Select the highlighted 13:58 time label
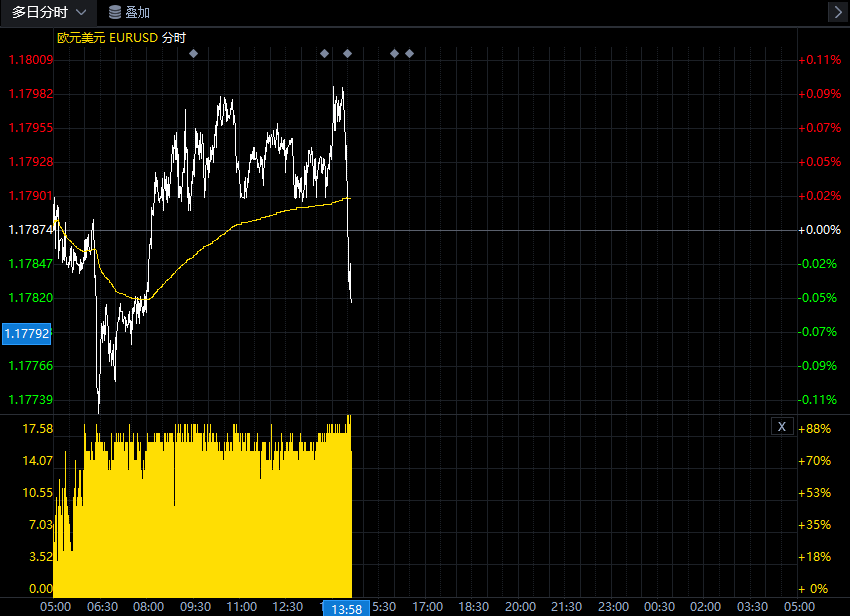Screen dimensions: 850x616 pyautogui.click(x=346, y=608)
